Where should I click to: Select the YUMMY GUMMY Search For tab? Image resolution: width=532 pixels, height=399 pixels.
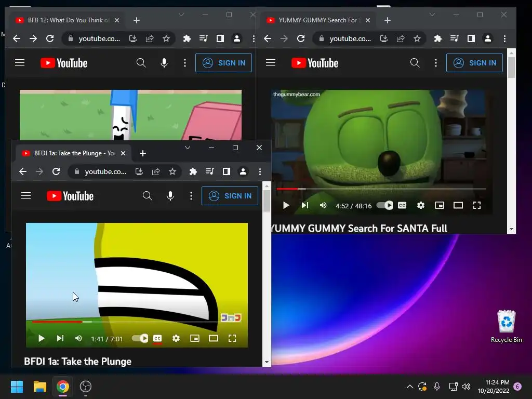coord(317,20)
